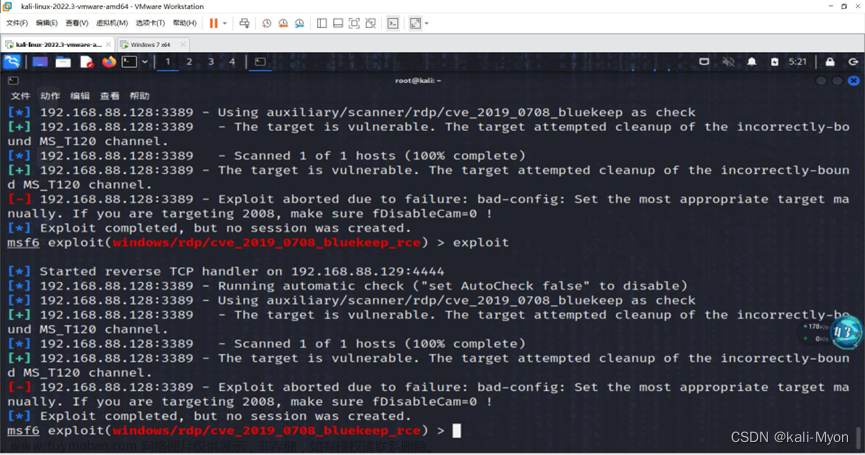Enter full screen mode icon in VMware toolbar

[354, 23]
